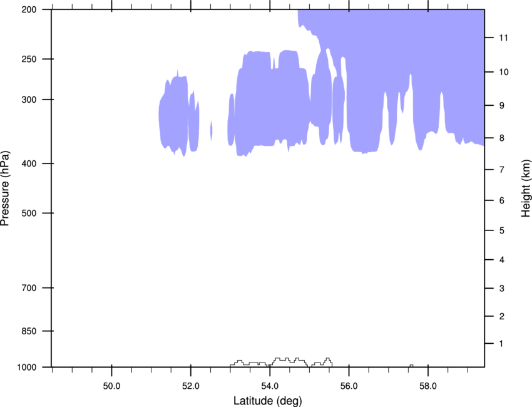The image size is (532, 407).
Task: Click the Pressure (hPa) axis title
Action: (x=5, y=188)
